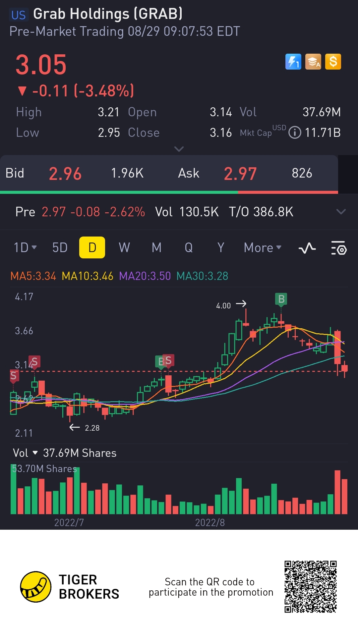Viewport: 358px width, 644px height.
Task: Tap the Bid price 2.96
Action: (65, 174)
